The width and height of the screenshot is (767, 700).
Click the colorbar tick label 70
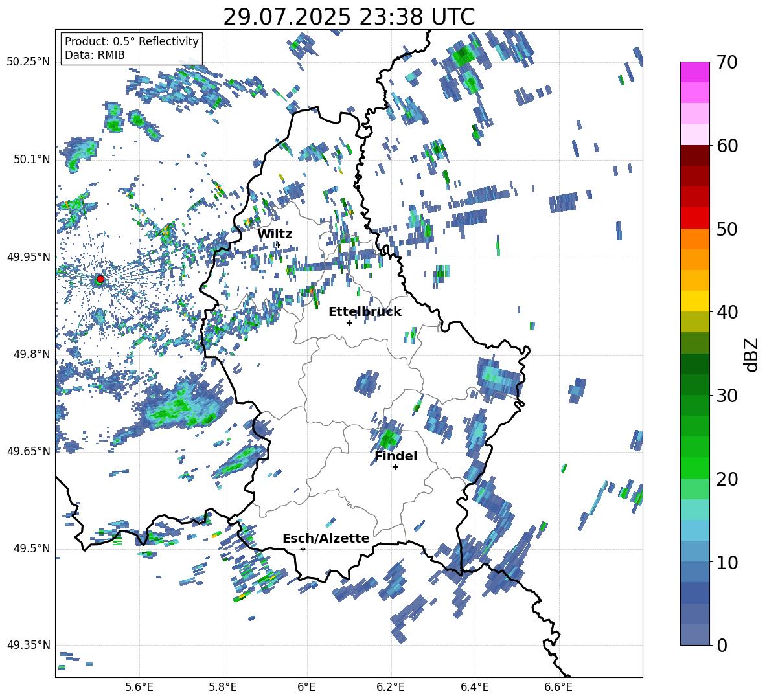coord(727,63)
